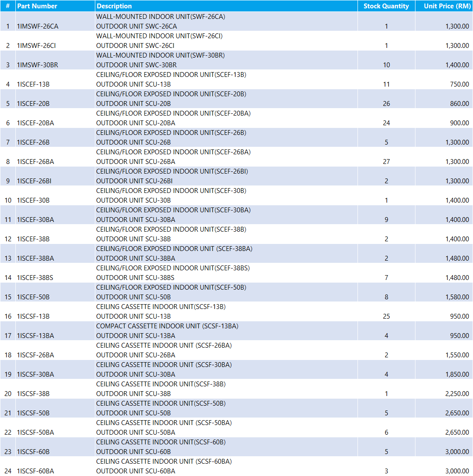Select the 2,250.00 price for 1ISCSF-38B

(x=457, y=394)
